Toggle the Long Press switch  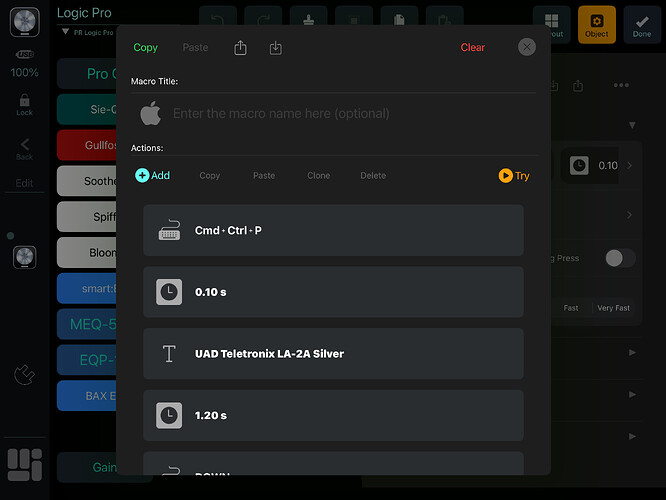620,258
